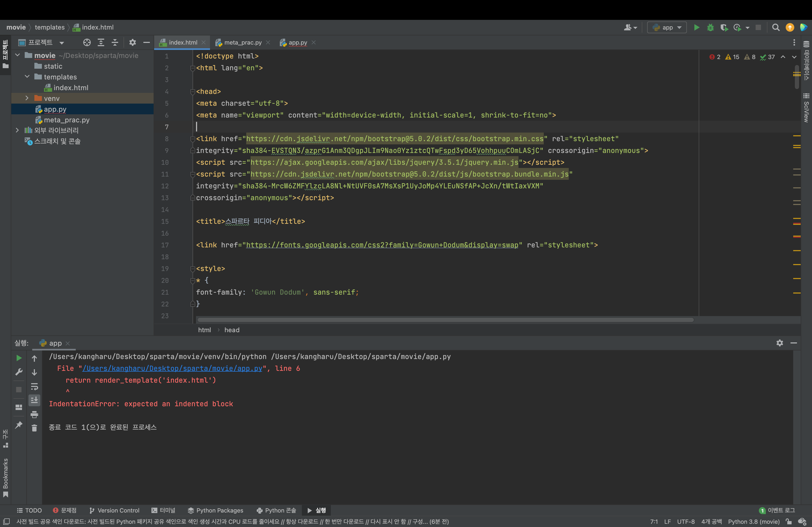
Task: Run the app configuration with green play button
Action: click(697, 27)
